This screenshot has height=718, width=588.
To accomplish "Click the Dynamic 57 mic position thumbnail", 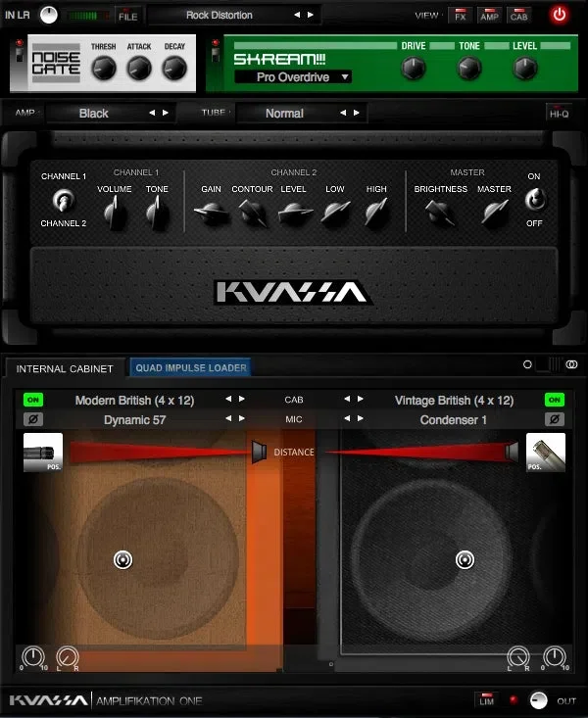I will [43, 453].
